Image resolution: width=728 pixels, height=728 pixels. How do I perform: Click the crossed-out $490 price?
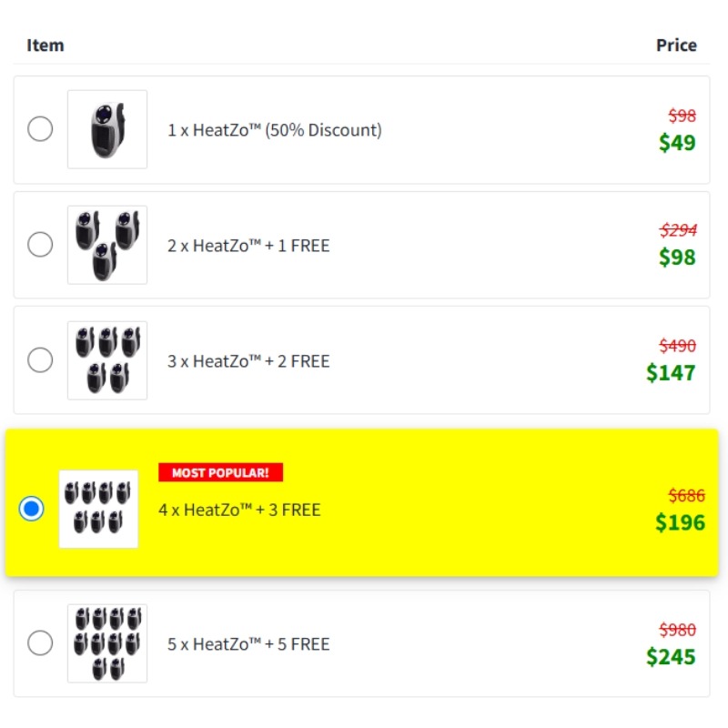click(x=678, y=346)
